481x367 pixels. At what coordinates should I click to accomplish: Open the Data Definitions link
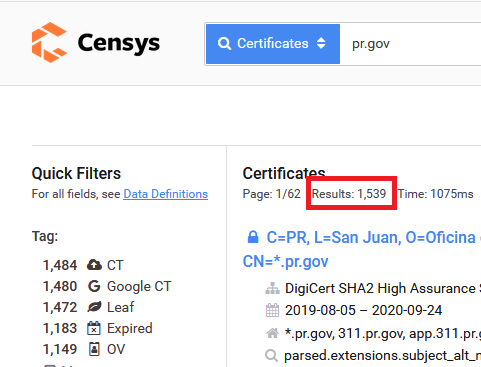[166, 194]
